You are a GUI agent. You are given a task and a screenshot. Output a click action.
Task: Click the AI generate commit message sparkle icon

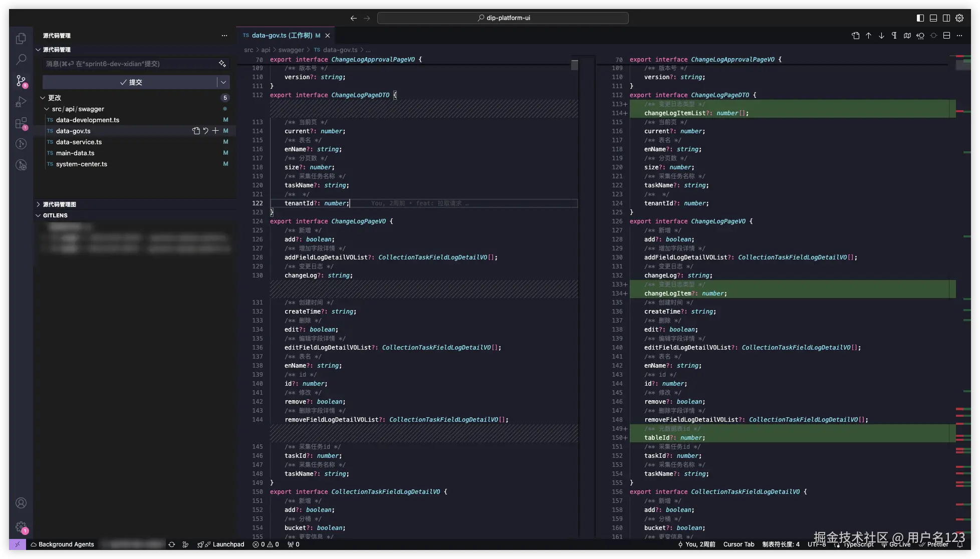pos(222,64)
